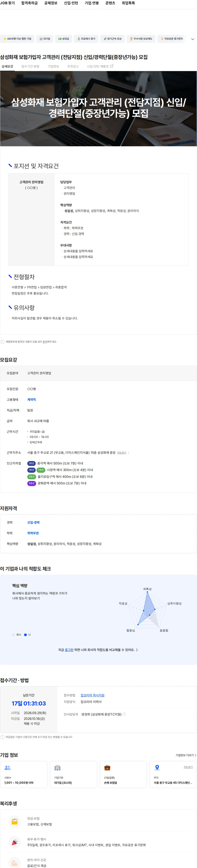Open the 기업·연봉 menu
The image size is (197, 868).
tap(92, 3)
